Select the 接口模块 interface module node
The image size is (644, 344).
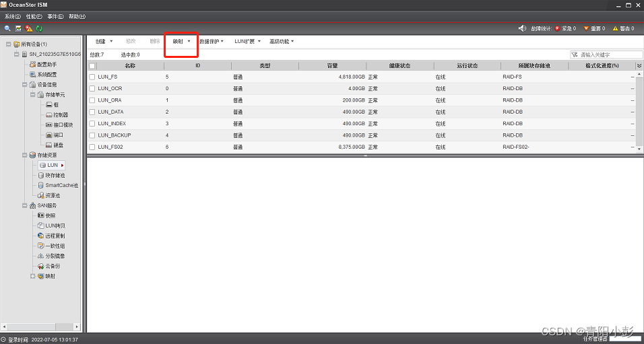pyautogui.click(x=59, y=125)
